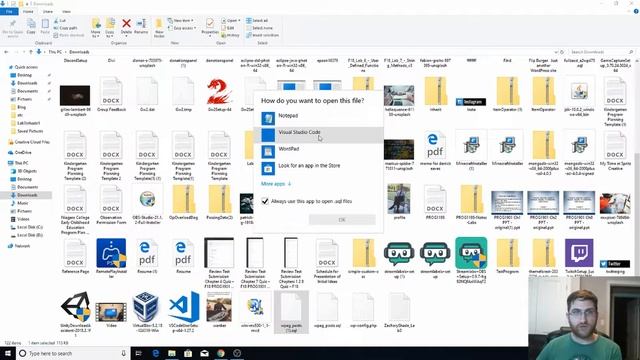
Task: Choose Visual Studio Code to open the file
Action: click(x=318, y=135)
